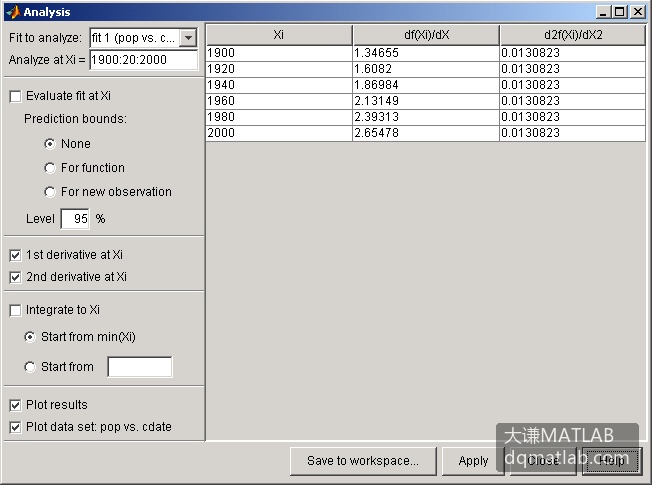
Task: Click the Start from value field
Action: [140, 367]
